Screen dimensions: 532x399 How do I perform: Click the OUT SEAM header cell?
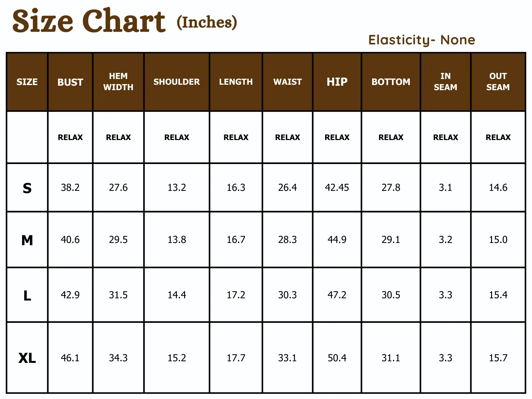(498, 82)
